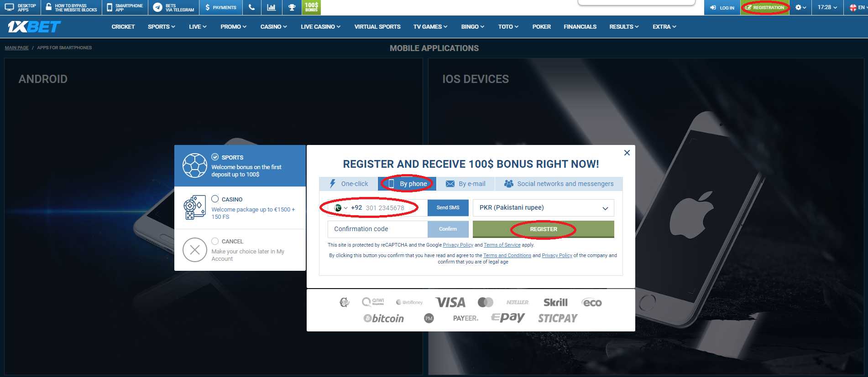Image resolution: width=868 pixels, height=377 pixels.
Task: Open the Smartphone App icon
Action: [110, 7]
